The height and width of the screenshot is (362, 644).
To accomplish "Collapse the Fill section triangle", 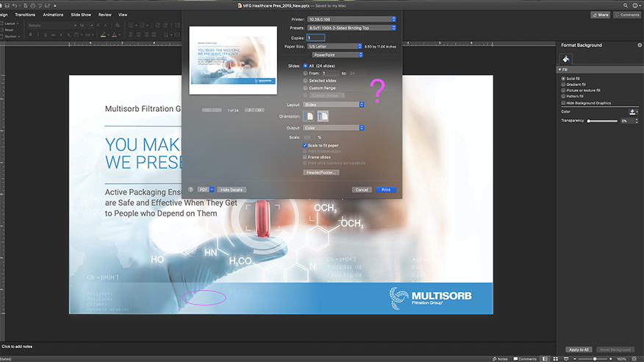I will (x=559, y=69).
